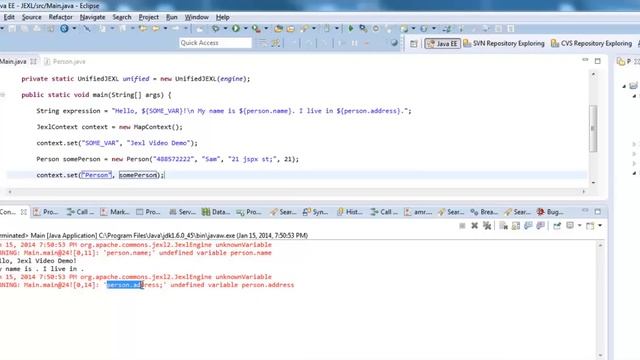Minimize the editor area
The height and width of the screenshot is (360, 640).
(585, 60)
